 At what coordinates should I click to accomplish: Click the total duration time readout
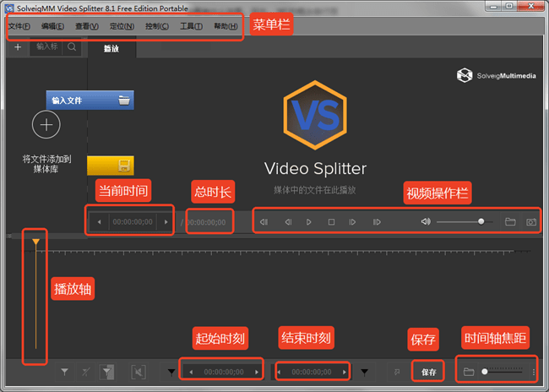tap(207, 222)
